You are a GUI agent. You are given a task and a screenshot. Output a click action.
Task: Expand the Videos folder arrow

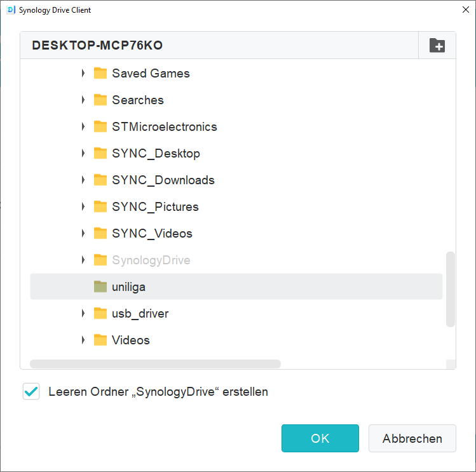click(x=83, y=341)
